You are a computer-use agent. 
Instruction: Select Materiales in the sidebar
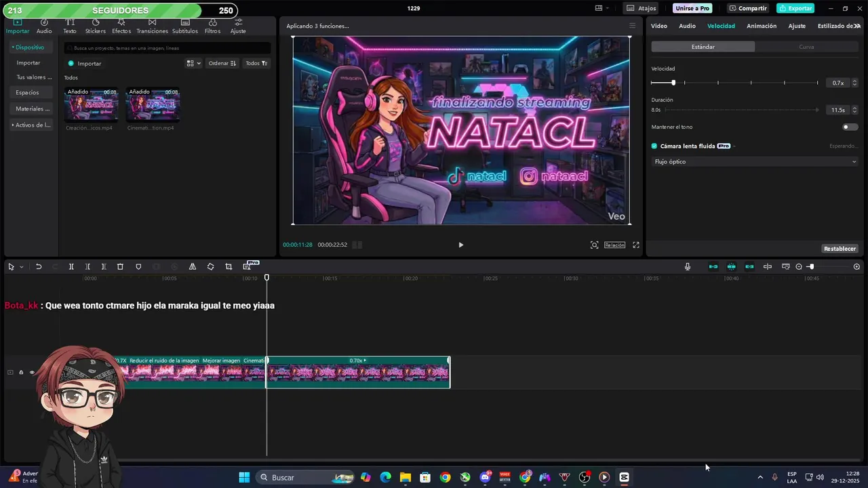pos(32,108)
